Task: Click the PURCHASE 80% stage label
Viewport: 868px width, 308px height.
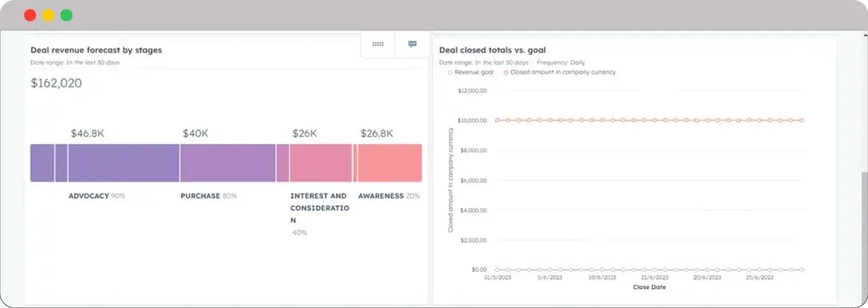Action: click(209, 196)
